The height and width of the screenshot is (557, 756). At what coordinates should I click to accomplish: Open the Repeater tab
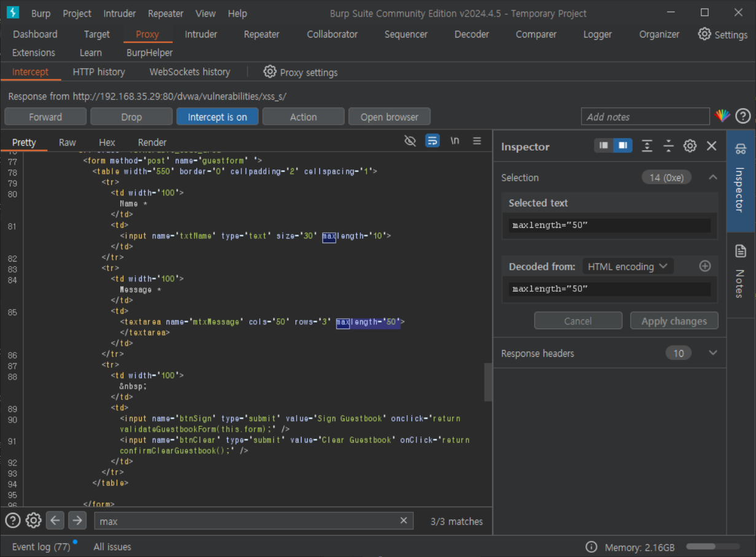coord(262,34)
